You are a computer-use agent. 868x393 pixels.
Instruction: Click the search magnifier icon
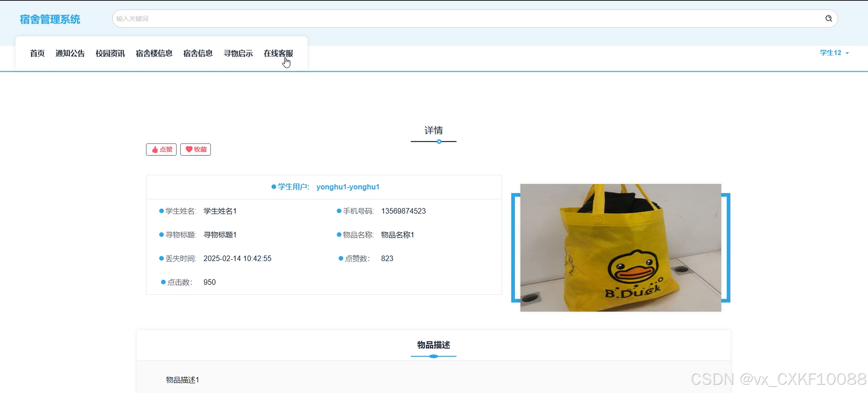828,18
